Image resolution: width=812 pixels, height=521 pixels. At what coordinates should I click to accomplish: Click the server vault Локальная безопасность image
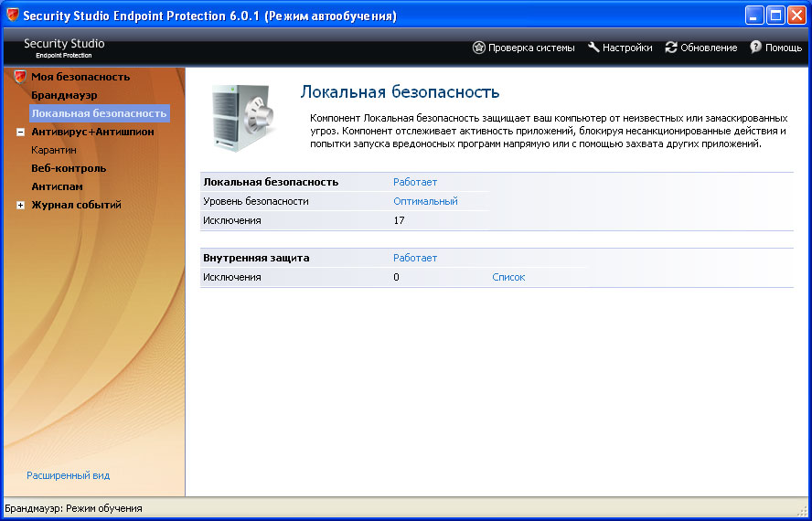[x=243, y=119]
